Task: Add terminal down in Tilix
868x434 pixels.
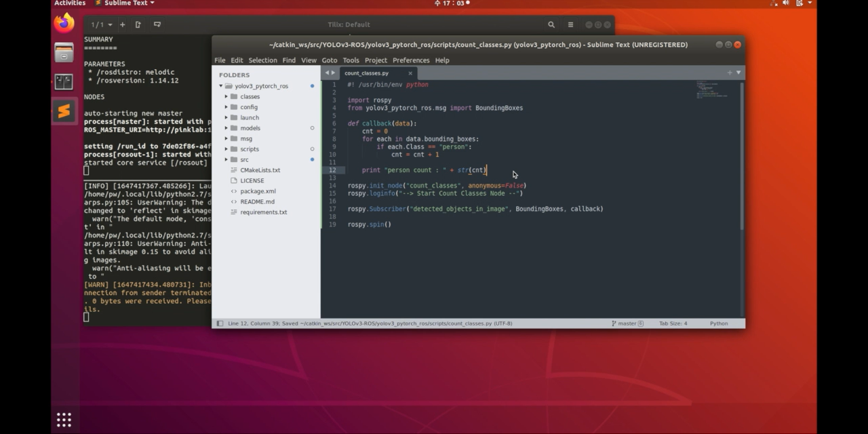Action: (157, 24)
